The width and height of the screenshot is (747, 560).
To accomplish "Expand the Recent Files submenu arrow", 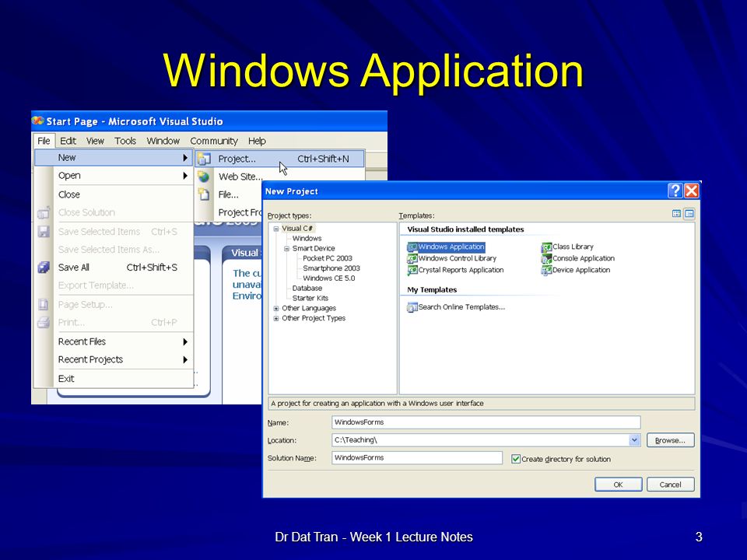I will pos(185,342).
